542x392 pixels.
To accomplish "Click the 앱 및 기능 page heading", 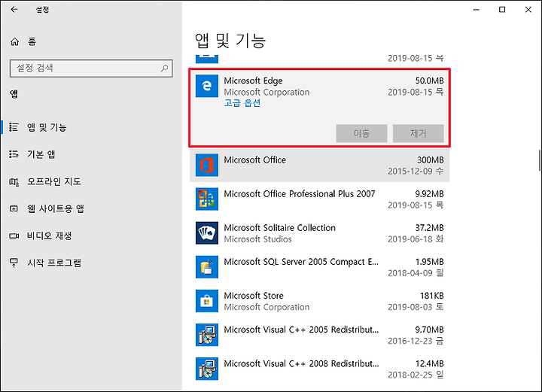I will pos(230,41).
